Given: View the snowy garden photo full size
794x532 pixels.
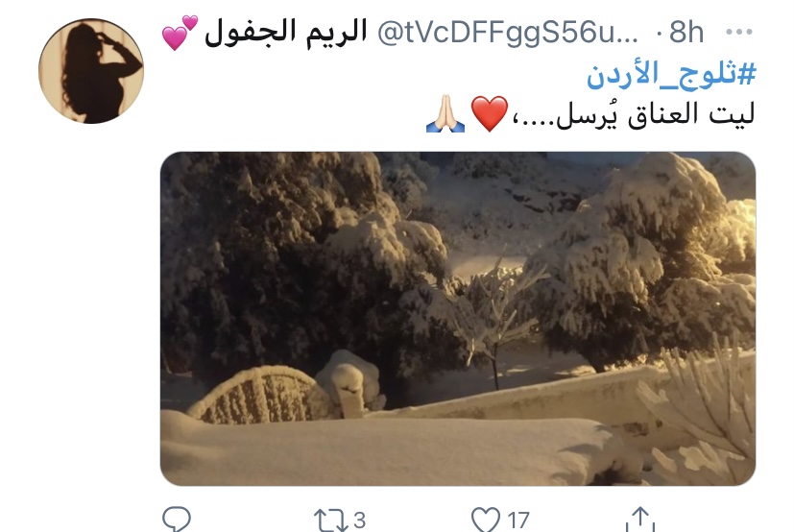Looking at the screenshot, I should click(x=458, y=319).
